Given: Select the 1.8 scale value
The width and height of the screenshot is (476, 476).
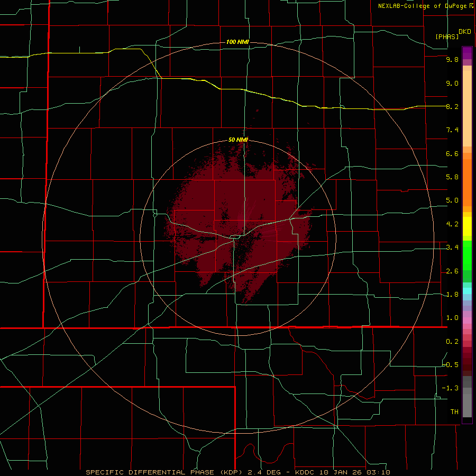Looking at the screenshot, I should coord(452,295).
